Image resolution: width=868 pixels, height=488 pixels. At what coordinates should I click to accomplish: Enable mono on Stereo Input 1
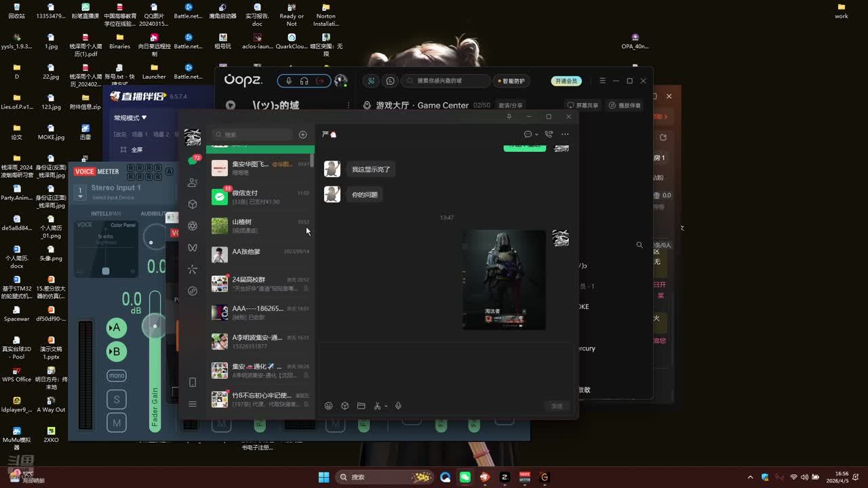[117, 375]
